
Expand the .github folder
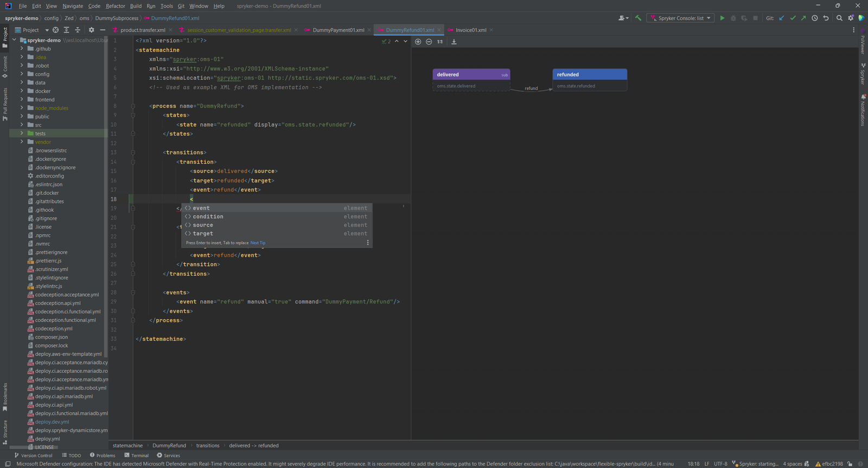click(22, 48)
